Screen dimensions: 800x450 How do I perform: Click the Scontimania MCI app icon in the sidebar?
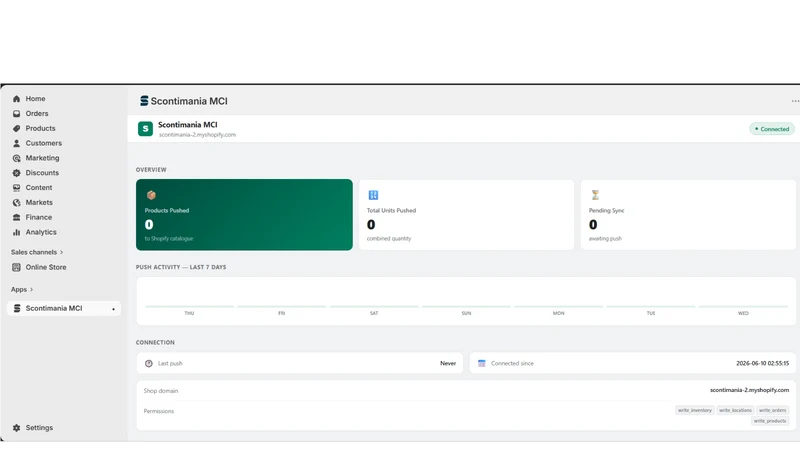(17, 308)
